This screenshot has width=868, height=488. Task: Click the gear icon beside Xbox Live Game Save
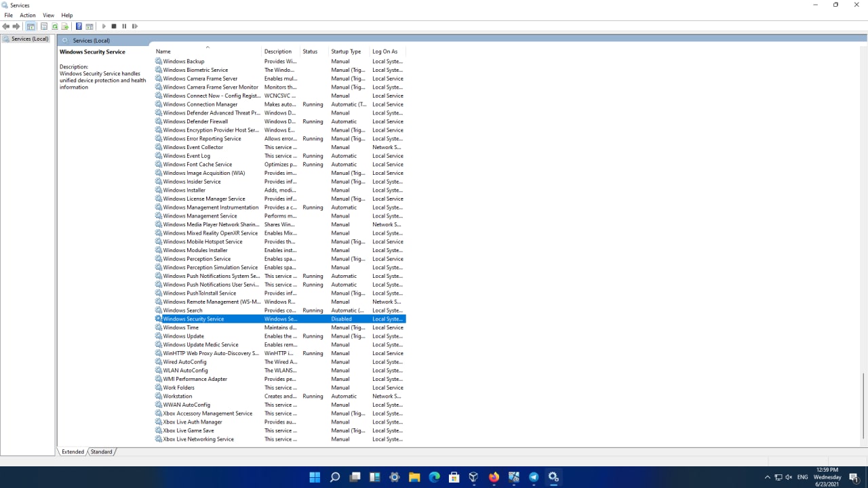[159, 430]
